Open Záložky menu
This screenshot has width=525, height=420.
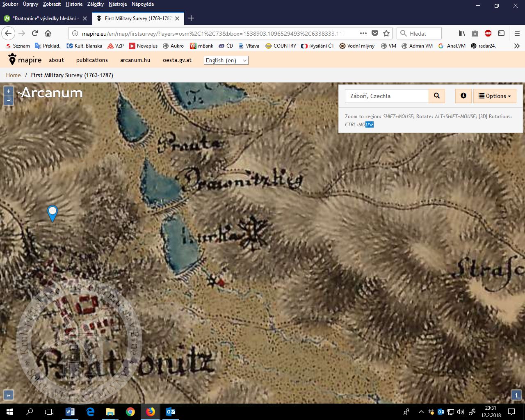pyautogui.click(x=95, y=4)
